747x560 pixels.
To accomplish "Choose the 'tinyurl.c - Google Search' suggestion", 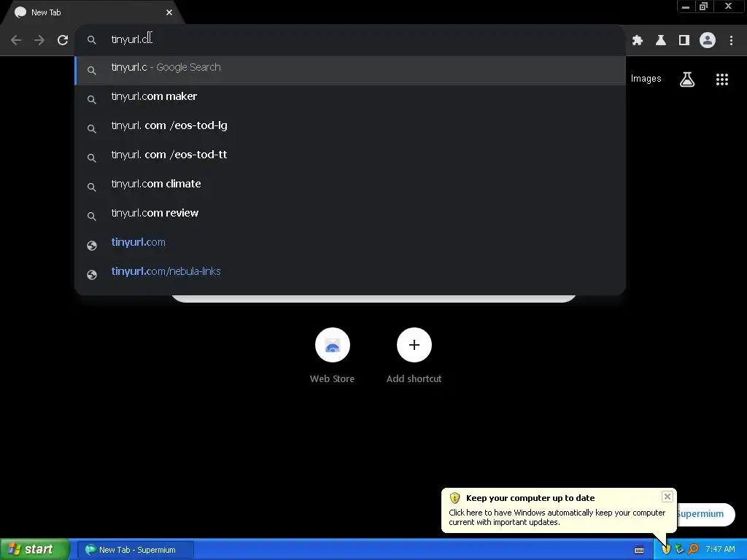I will click(x=350, y=71).
